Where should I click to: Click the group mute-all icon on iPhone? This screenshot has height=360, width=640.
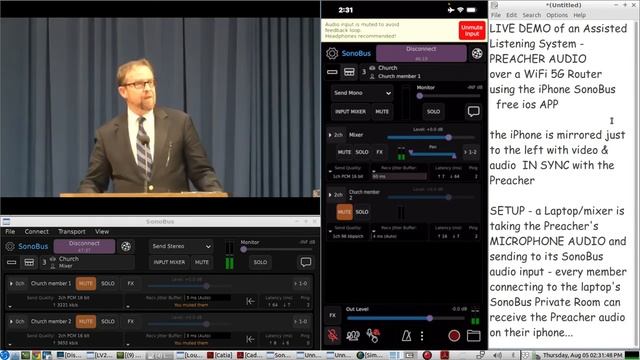pyautogui.click(x=353, y=336)
